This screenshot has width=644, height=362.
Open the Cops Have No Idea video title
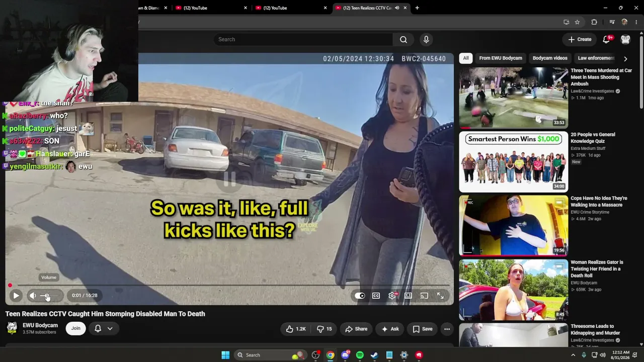(599, 202)
